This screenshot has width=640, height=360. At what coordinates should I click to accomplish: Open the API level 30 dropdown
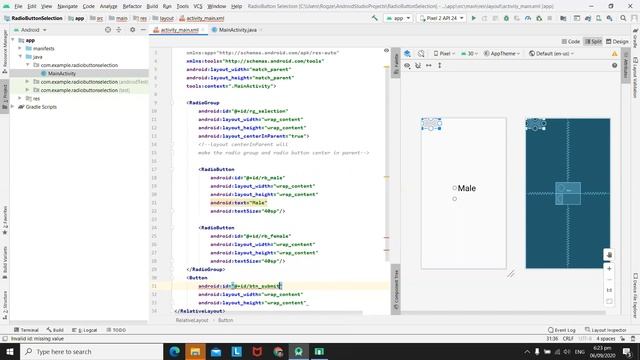(469, 53)
